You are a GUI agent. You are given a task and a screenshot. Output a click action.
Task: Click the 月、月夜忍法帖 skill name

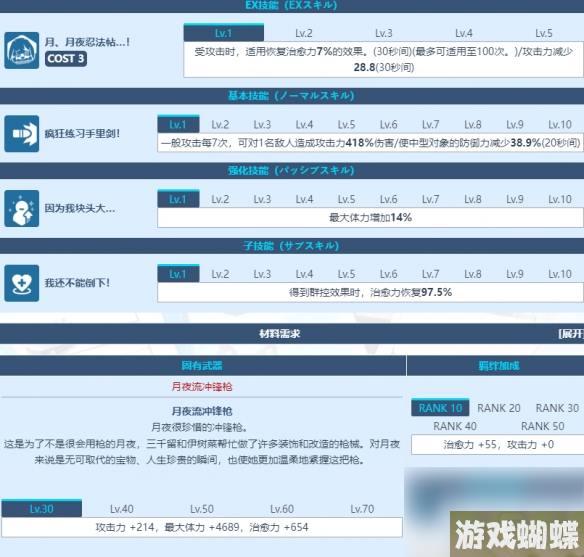87,42
